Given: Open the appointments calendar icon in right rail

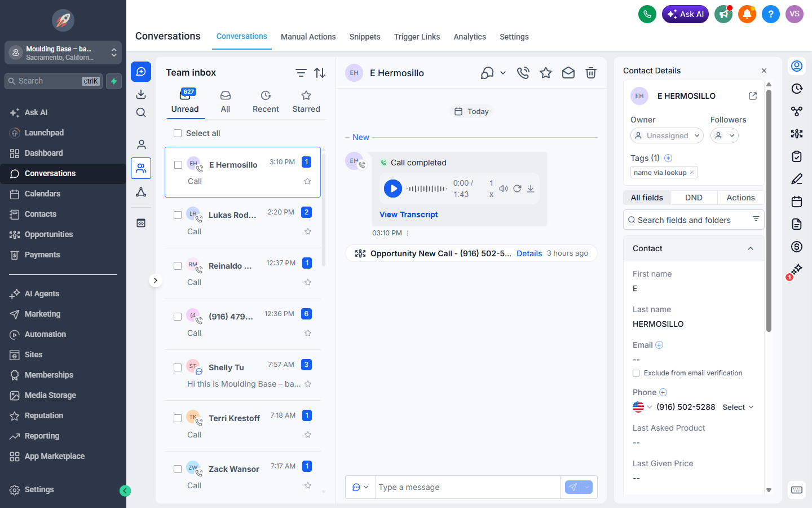Looking at the screenshot, I should click(x=797, y=202).
